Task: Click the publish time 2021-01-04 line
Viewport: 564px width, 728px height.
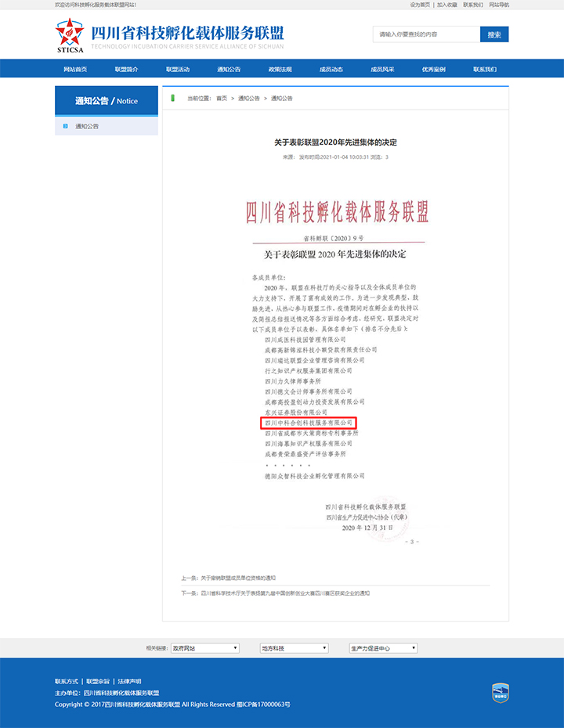Action: point(335,157)
